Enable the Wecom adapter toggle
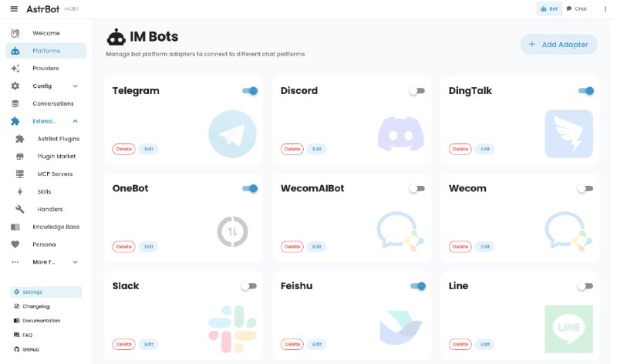Image resolution: width=617 pixels, height=364 pixels. (x=585, y=188)
